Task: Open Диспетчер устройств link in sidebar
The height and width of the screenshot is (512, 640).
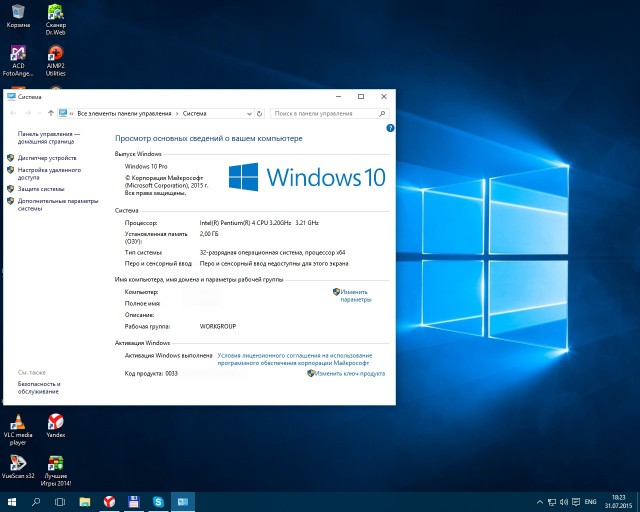Action: coord(46,158)
